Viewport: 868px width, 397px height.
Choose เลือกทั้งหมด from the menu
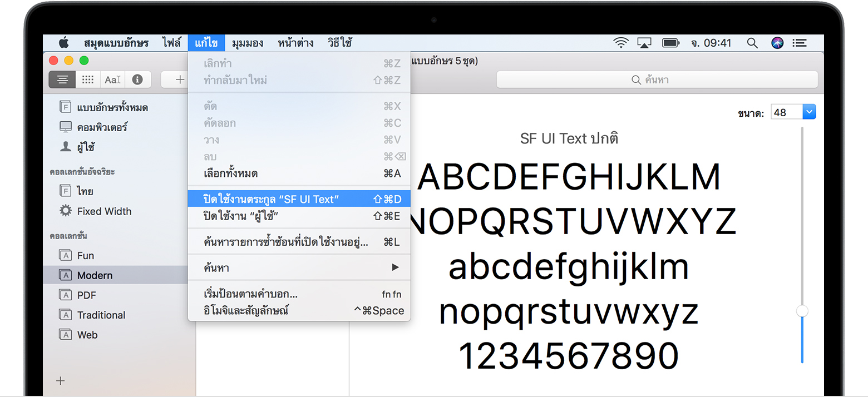pyautogui.click(x=299, y=173)
